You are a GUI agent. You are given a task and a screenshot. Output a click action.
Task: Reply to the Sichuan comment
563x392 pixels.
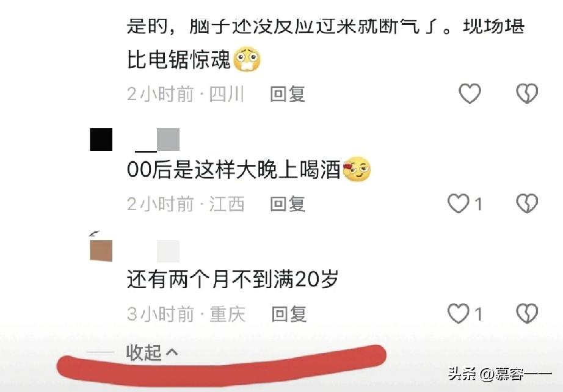(288, 93)
